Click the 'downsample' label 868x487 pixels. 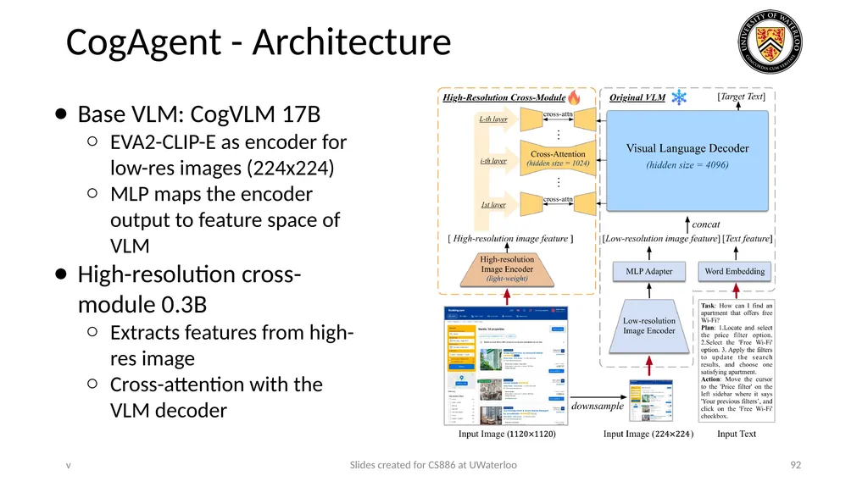pyautogui.click(x=598, y=406)
